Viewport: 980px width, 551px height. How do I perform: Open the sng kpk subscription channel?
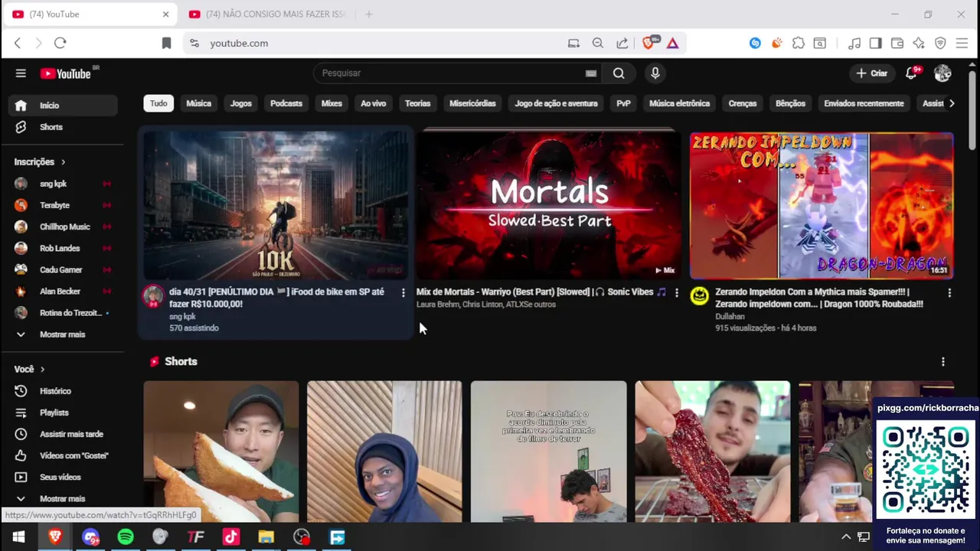click(63, 184)
